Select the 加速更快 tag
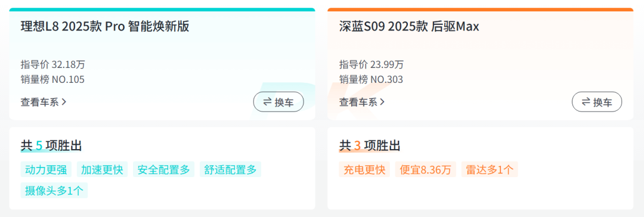Viewport: 644px width, 217px height. (103, 169)
